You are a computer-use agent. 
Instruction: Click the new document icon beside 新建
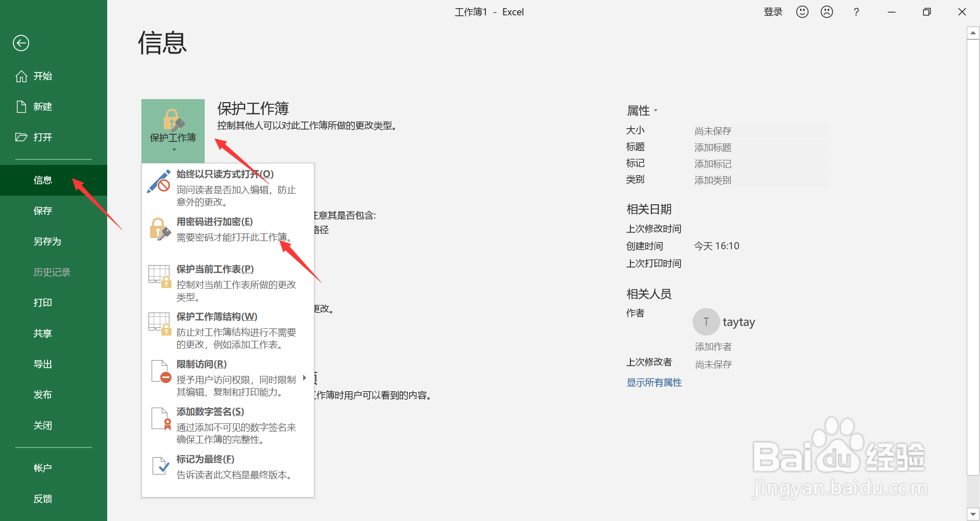click(x=21, y=106)
